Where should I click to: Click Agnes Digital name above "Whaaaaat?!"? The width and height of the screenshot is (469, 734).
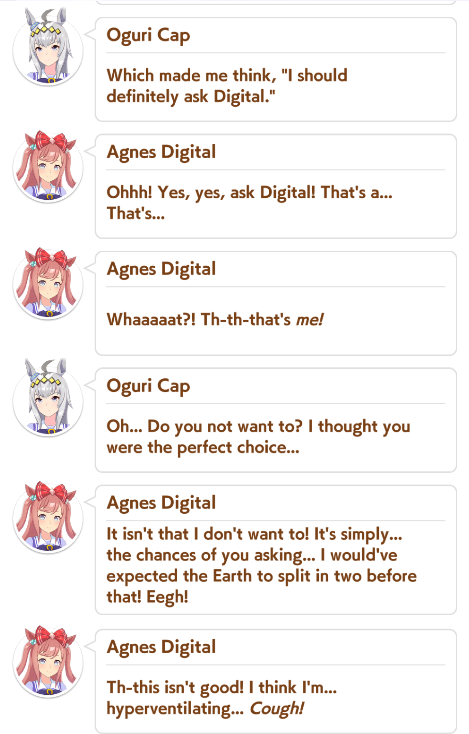point(161,270)
